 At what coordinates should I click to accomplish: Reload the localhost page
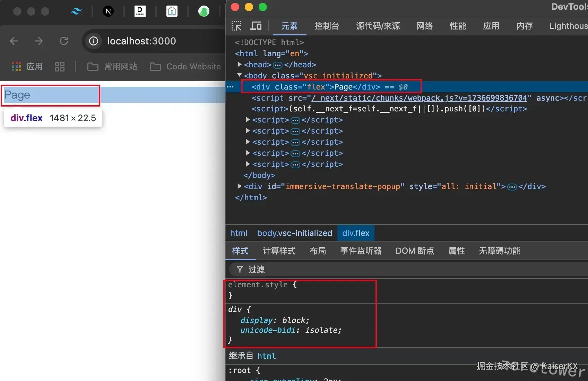coord(64,41)
